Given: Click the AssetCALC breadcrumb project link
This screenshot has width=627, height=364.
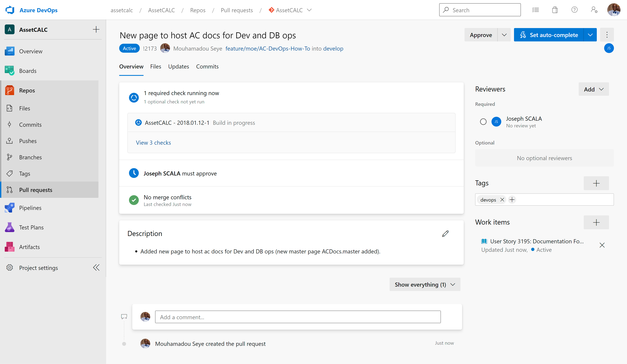Looking at the screenshot, I should [x=161, y=10].
